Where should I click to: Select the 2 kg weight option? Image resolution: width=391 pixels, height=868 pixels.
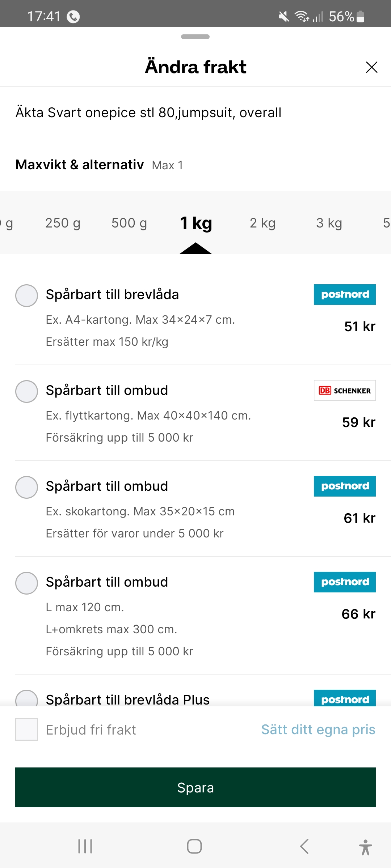point(262,223)
